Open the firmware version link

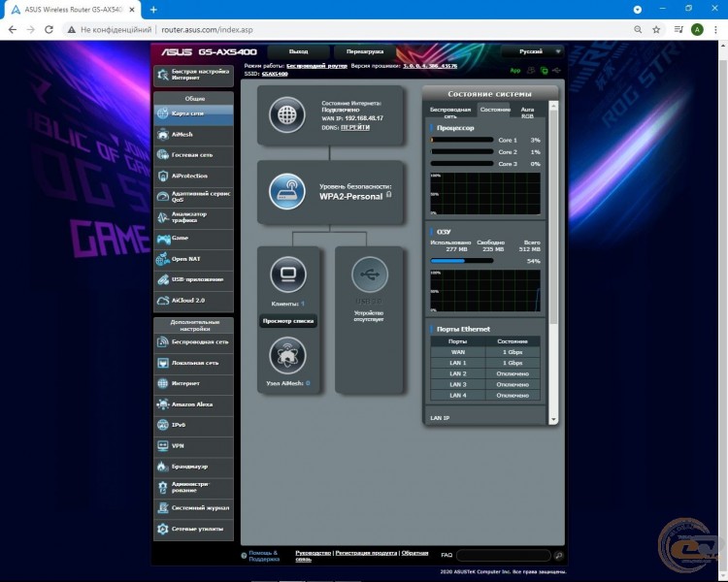(x=430, y=66)
